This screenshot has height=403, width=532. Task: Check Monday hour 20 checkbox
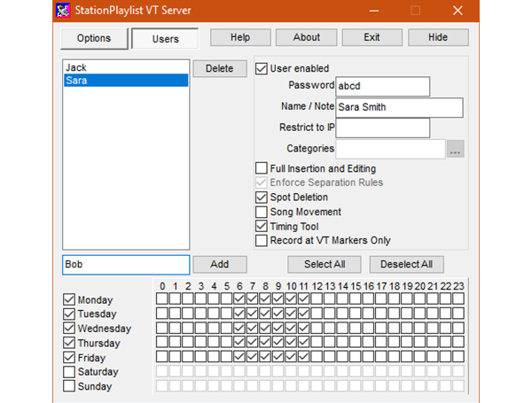click(419, 298)
